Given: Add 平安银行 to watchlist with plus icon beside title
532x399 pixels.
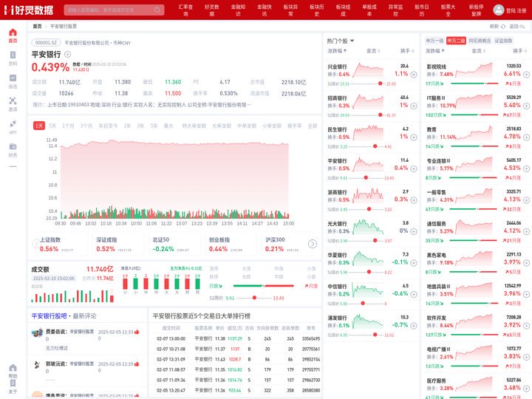Looking at the screenshot, I should tap(67, 54).
